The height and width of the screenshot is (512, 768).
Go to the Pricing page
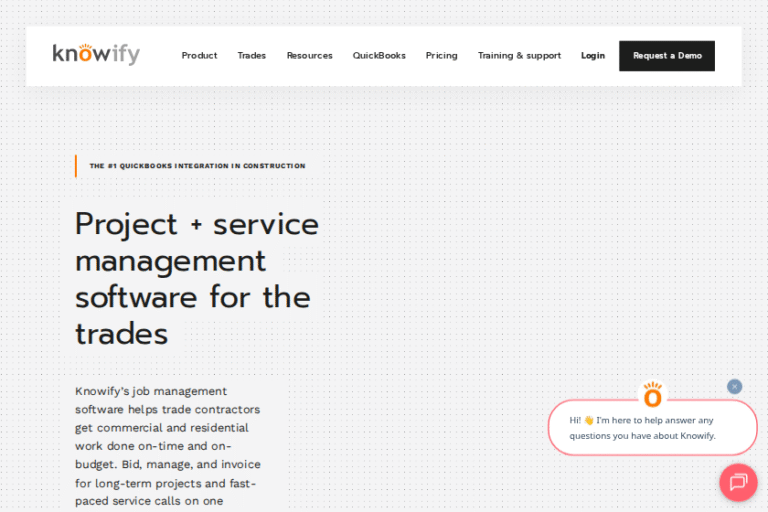(441, 56)
